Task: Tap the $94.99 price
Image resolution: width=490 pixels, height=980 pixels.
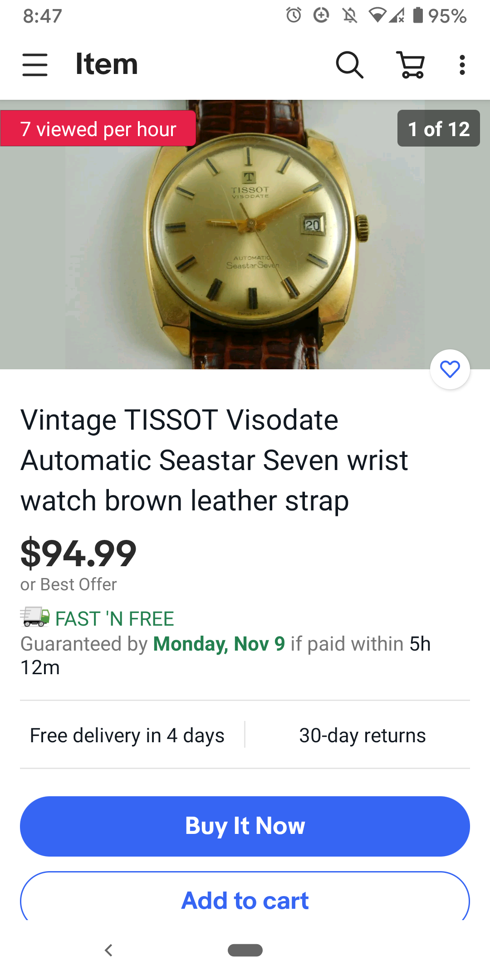Action: (x=78, y=554)
